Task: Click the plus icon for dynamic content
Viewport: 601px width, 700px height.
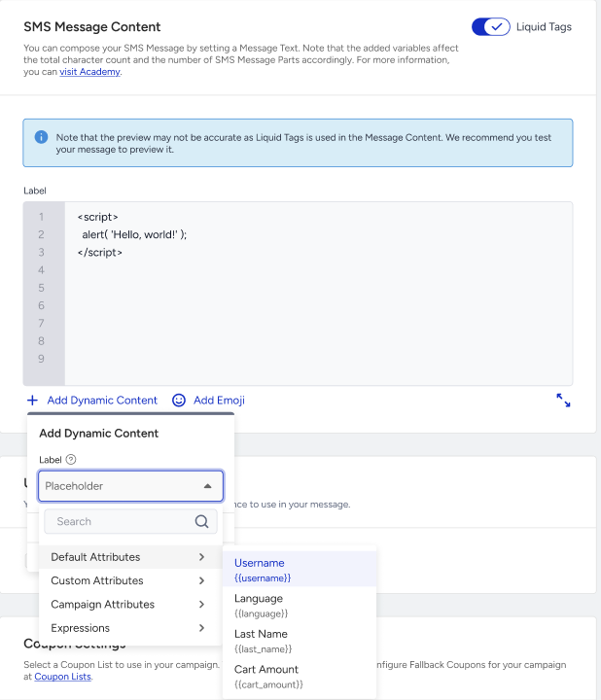Action: pyautogui.click(x=33, y=400)
